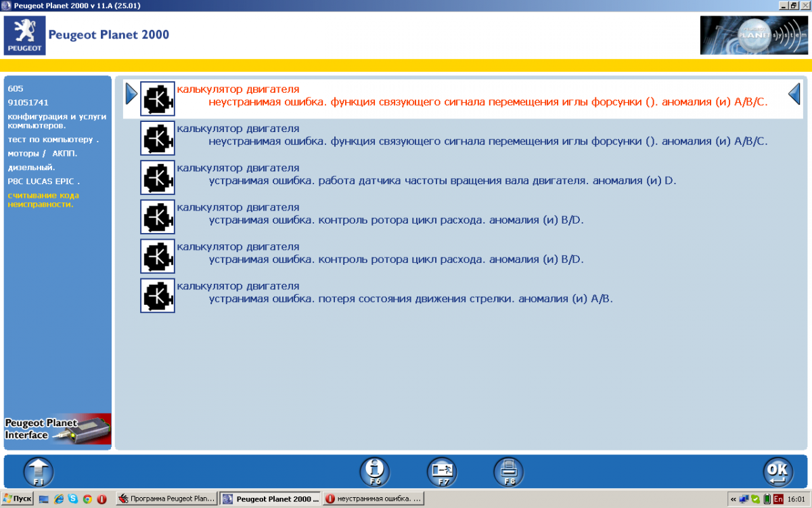Open the F6 information button
The image size is (812, 508).
(x=374, y=471)
